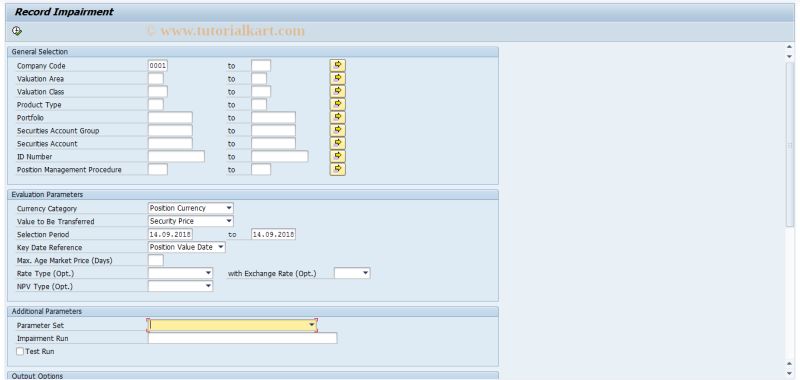Click the ID Number to field
The width and height of the screenshot is (800, 380).
pos(280,156)
